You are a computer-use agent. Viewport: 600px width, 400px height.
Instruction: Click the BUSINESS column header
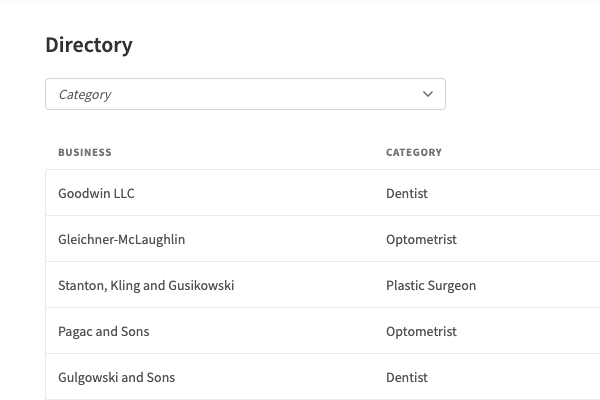tap(85, 152)
